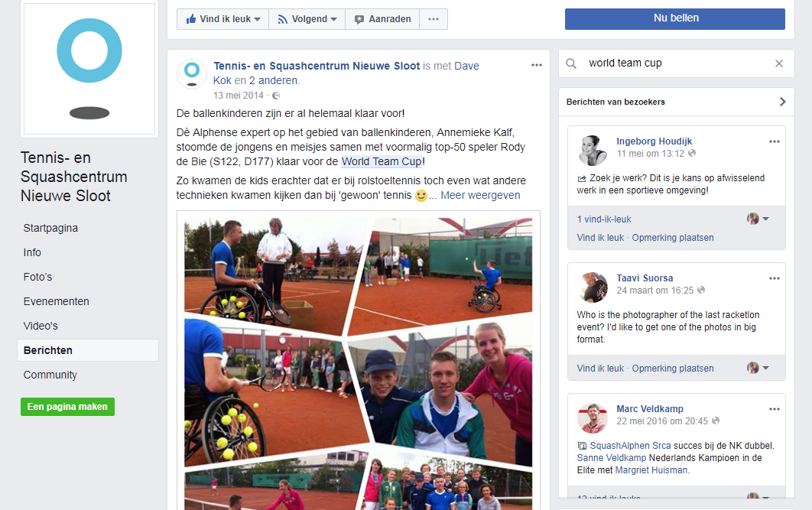
Task: Expand 'Berichten van bezoekers' with chevron arrow
Action: click(782, 102)
